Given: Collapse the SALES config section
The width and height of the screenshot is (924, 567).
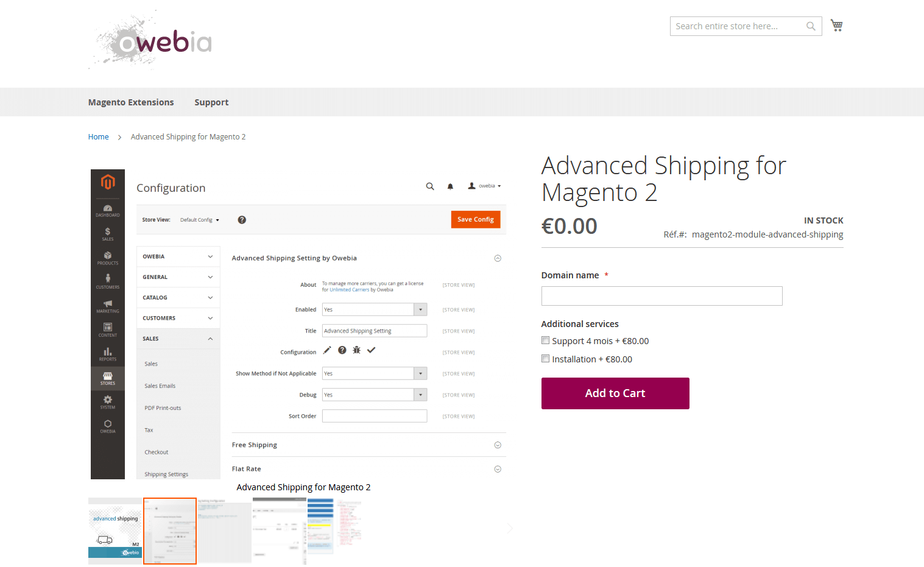Looking at the screenshot, I should [178, 339].
